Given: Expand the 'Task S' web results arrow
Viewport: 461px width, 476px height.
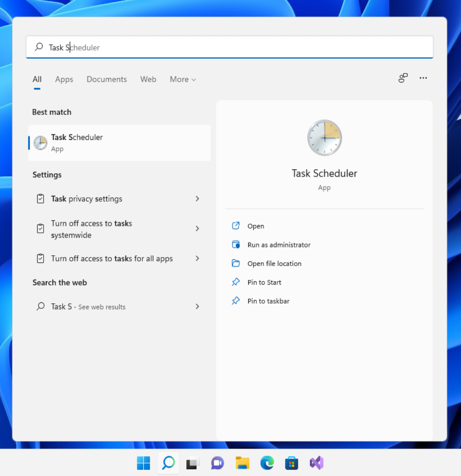Looking at the screenshot, I should pos(197,307).
